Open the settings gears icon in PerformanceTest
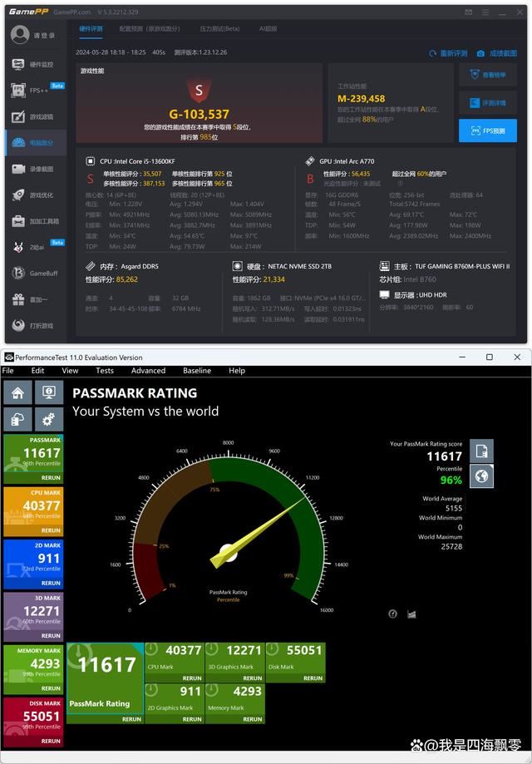Image resolution: width=532 pixels, height=764 pixels. 49,420
